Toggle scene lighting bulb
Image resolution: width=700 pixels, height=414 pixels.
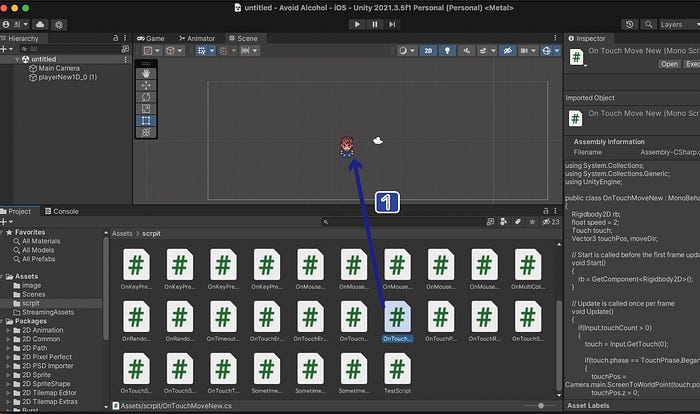(447, 51)
